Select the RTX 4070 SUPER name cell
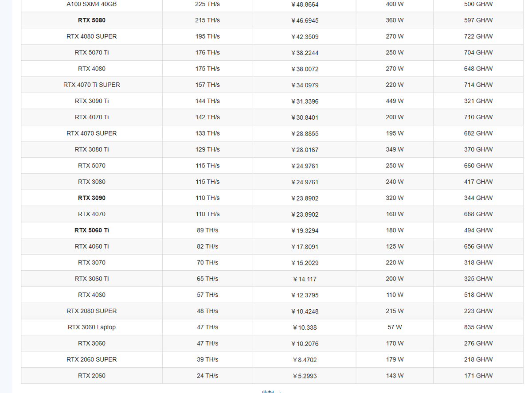The width and height of the screenshot is (532, 393). point(92,133)
